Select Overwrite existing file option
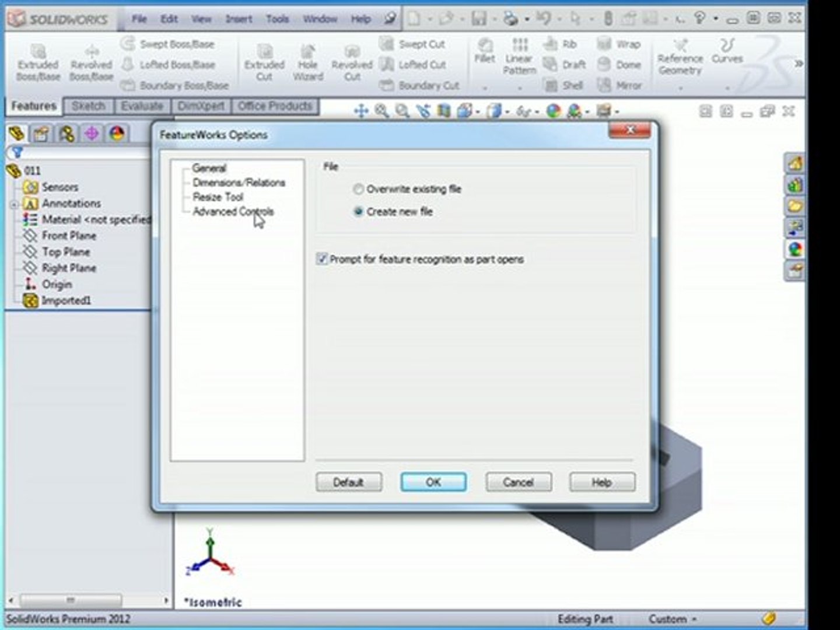This screenshot has width=840, height=630. pyautogui.click(x=359, y=189)
